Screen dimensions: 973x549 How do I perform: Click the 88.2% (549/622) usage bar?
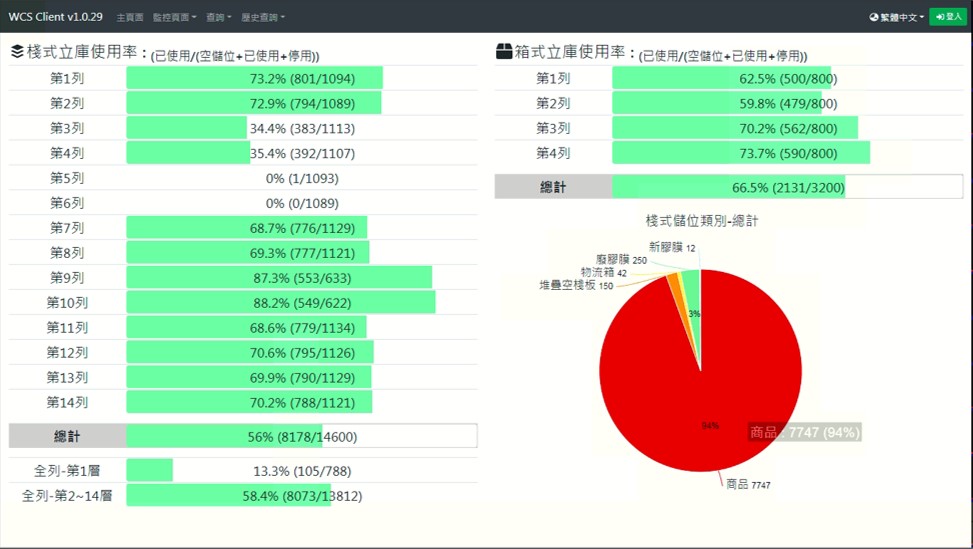[281, 303]
